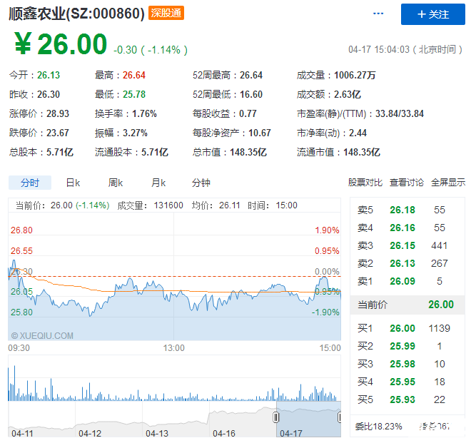Click the 买2 price 25.99
This screenshot has height=448, width=476.
click(x=402, y=346)
